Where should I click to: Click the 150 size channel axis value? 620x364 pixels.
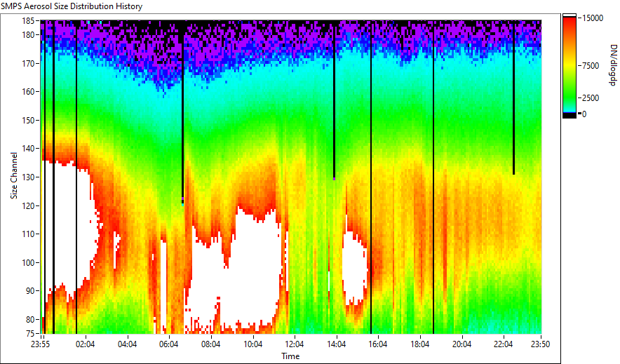(27, 120)
